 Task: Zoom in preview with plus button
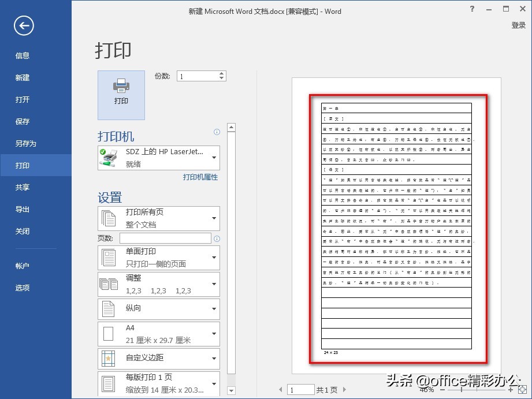[x=511, y=390]
